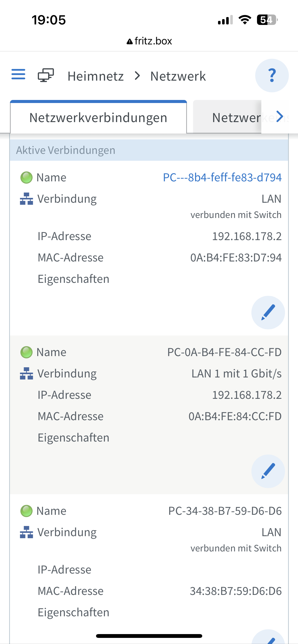Open the device link PC---8b4-feff-fe83-d794
This screenshot has width=298, height=644.
[x=222, y=178]
